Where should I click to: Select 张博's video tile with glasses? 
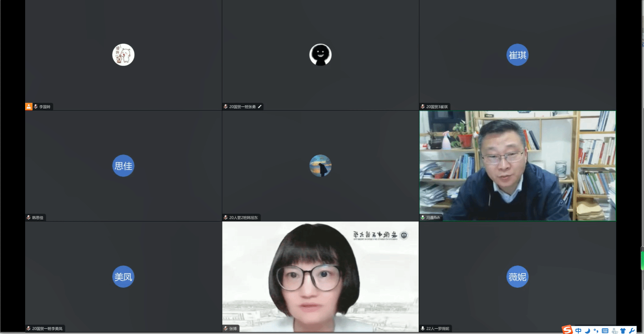(x=320, y=277)
